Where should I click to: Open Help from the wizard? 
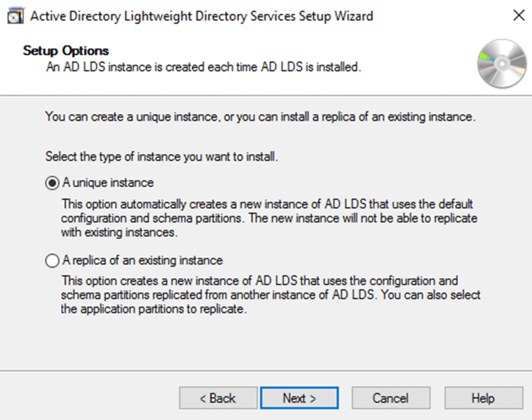point(482,398)
